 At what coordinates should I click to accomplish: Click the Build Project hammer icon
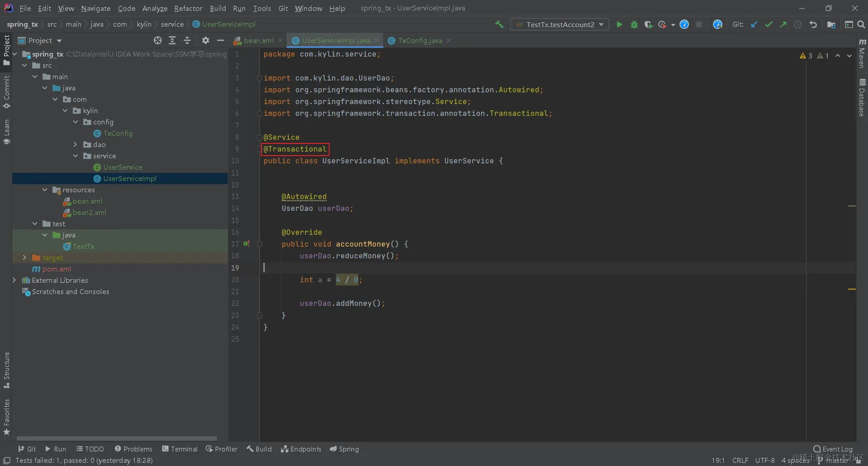point(499,24)
